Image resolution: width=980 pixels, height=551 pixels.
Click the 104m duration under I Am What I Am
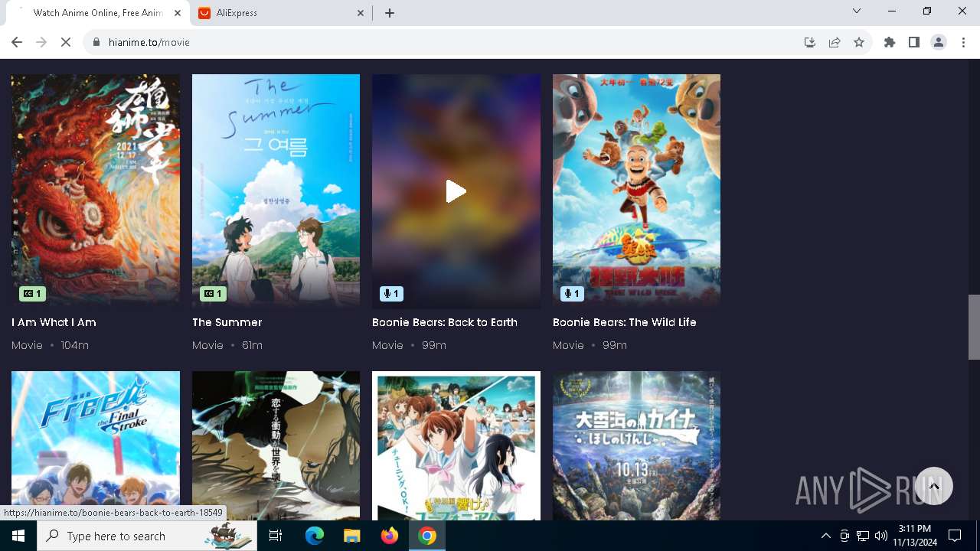(75, 345)
